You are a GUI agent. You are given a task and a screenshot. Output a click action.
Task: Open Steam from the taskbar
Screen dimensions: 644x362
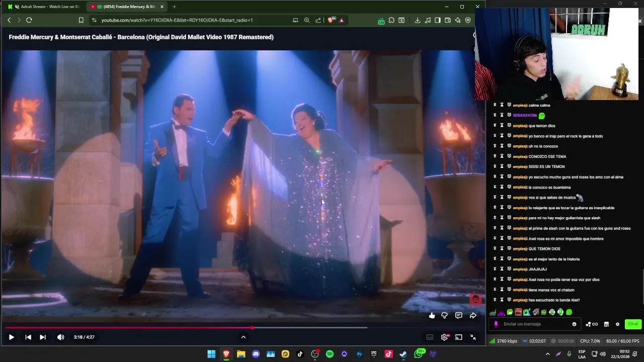pos(403,354)
